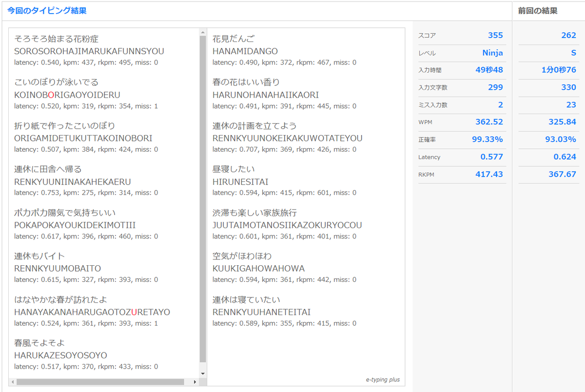Click the 正確率 label
585x392 pixels.
(427, 140)
